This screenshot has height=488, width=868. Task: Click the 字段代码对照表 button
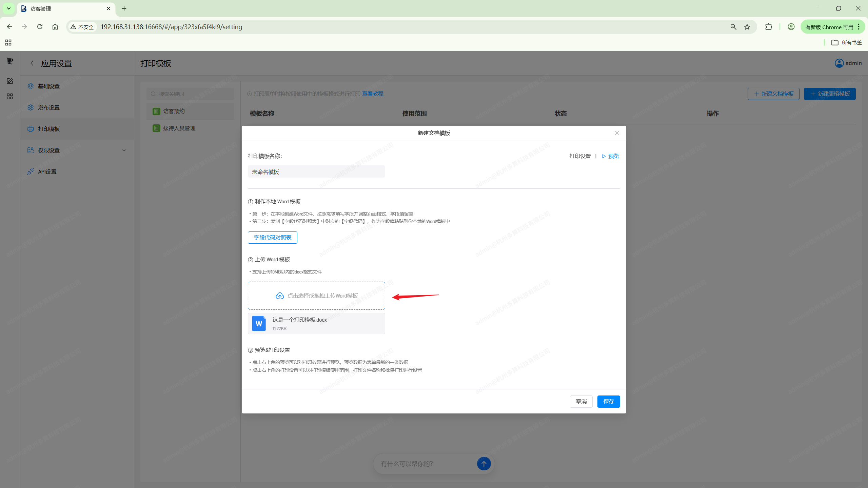pyautogui.click(x=273, y=238)
